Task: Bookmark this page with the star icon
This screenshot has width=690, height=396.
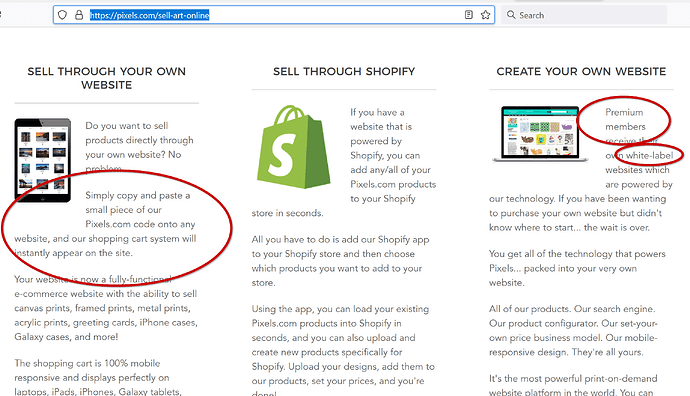Action: [485, 15]
